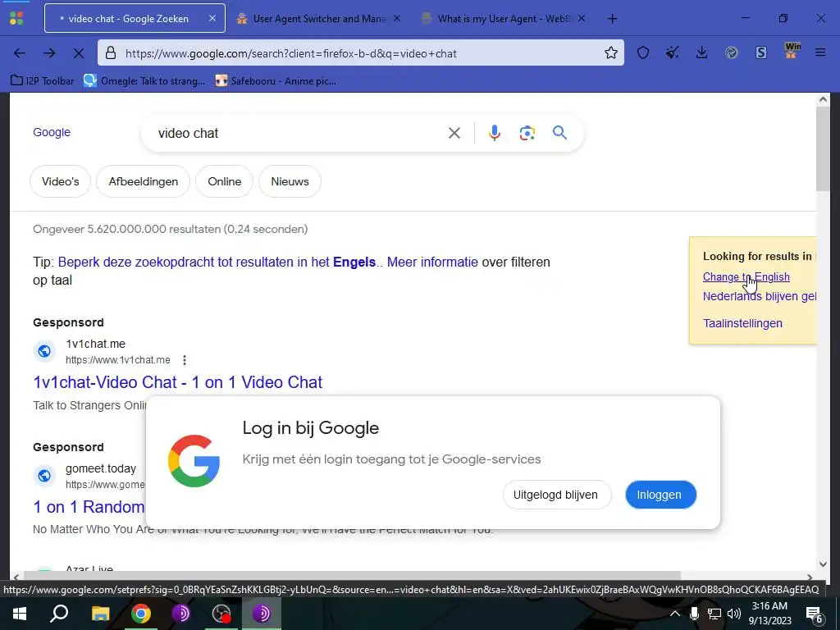Click the horizontal scrollbar at page bottom

point(352,576)
